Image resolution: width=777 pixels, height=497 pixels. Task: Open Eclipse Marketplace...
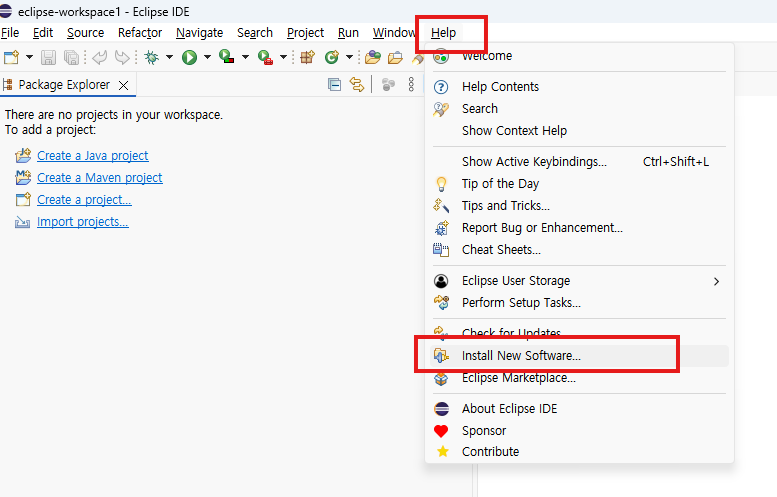click(579, 378)
